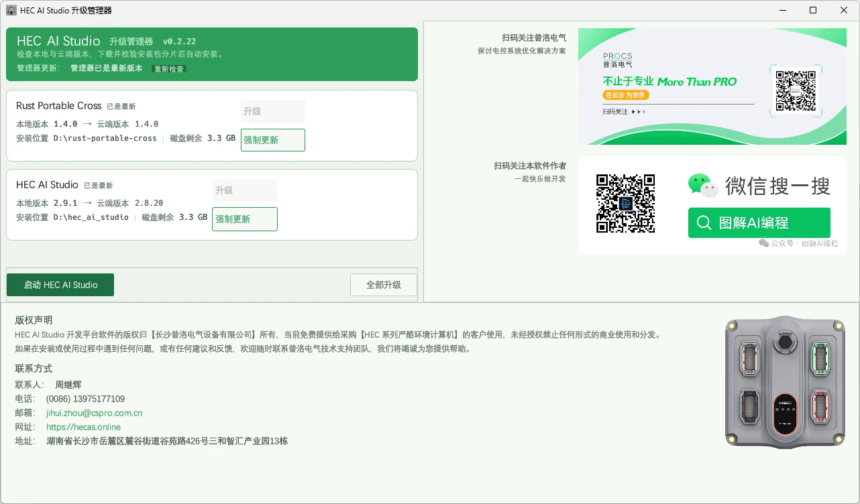Force update HEC AI Studio with 强制更新
The height and width of the screenshot is (504, 860).
click(245, 219)
